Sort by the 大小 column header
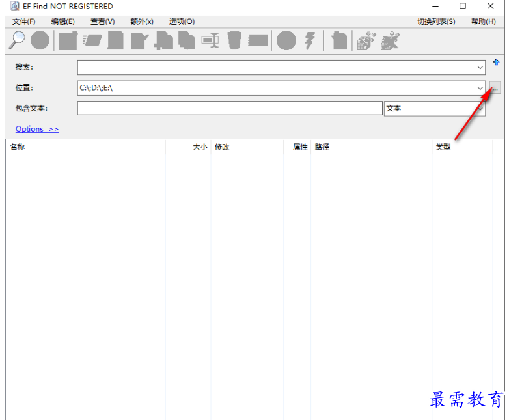Screen dimensions: 509x420 188,147
